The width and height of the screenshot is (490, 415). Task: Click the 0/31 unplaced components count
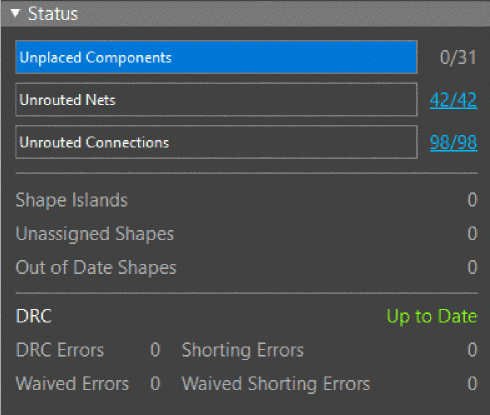458,57
